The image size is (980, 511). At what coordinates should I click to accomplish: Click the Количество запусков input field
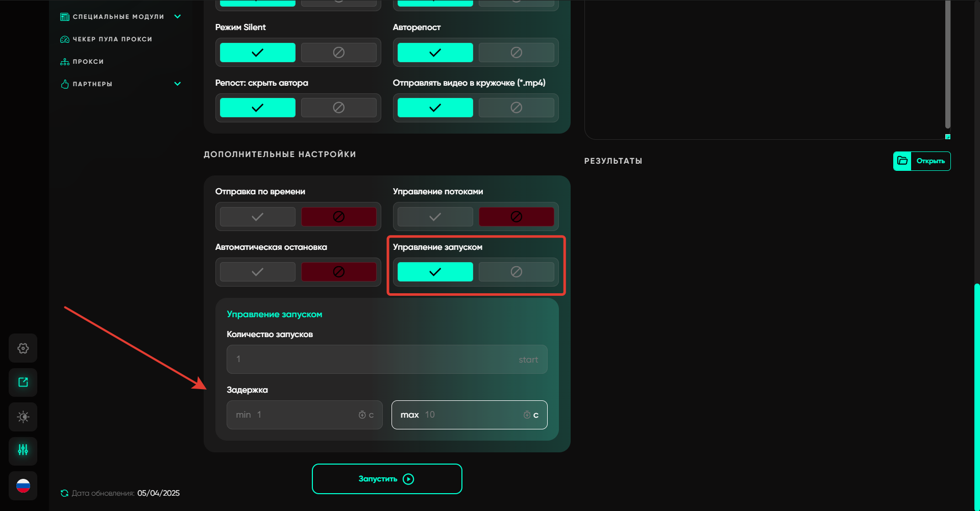[378, 360]
